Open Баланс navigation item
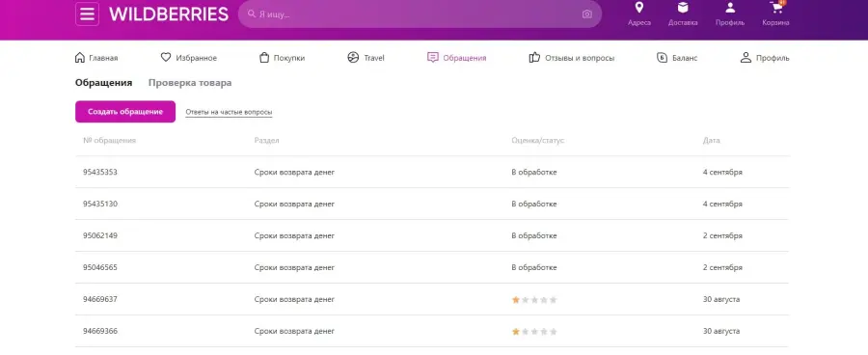Image resolution: width=868 pixels, height=355 pixels. coord(677,58)
